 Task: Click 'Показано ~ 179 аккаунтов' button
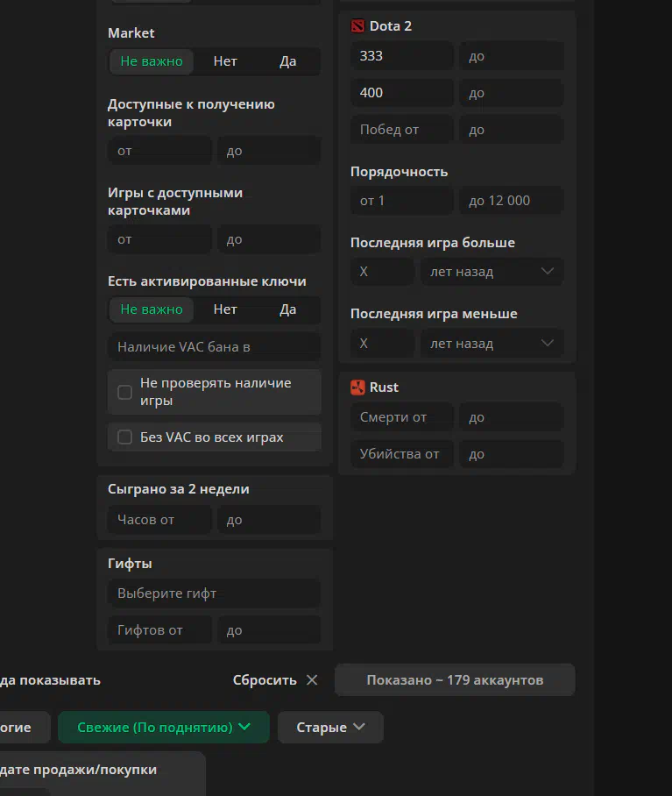(x=455, y=680)
